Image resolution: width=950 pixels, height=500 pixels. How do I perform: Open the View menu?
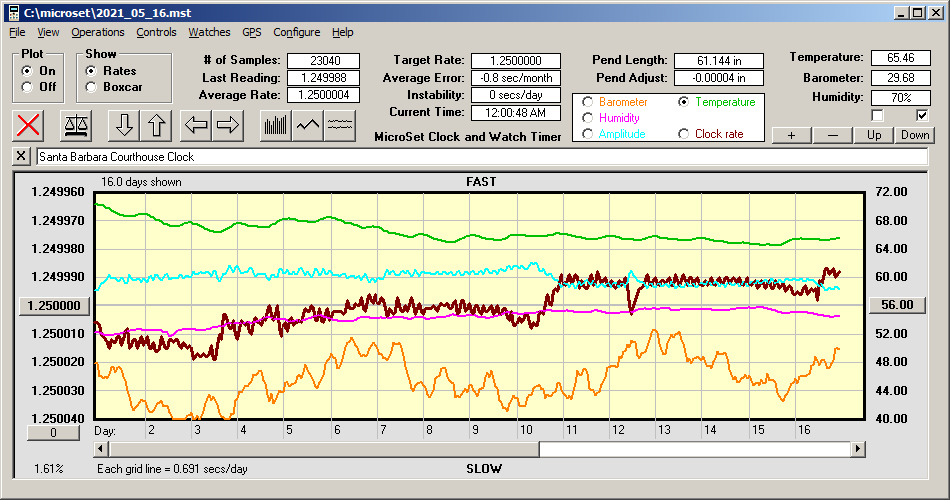click(x=48, y=32)
